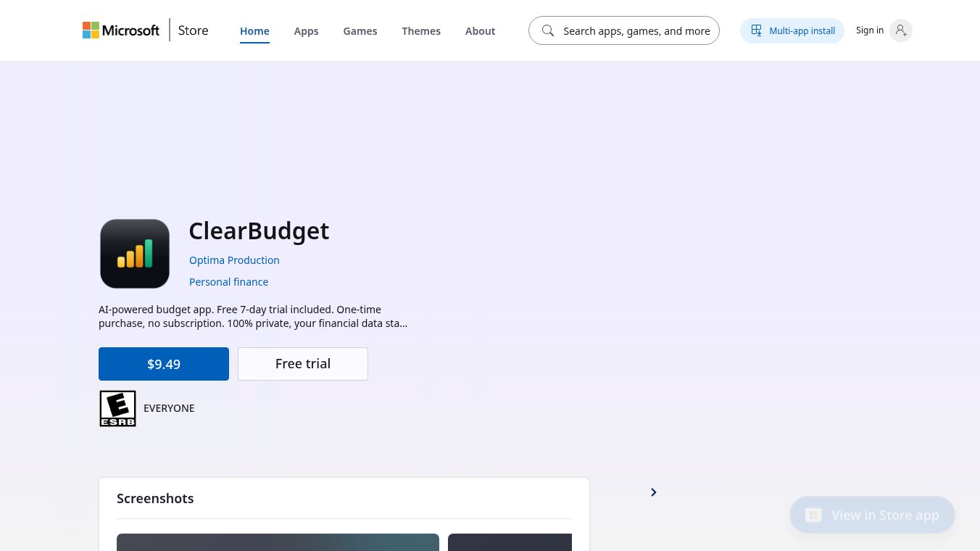Buy the app for $9.49
980x551 pixels.
(164, 364)
